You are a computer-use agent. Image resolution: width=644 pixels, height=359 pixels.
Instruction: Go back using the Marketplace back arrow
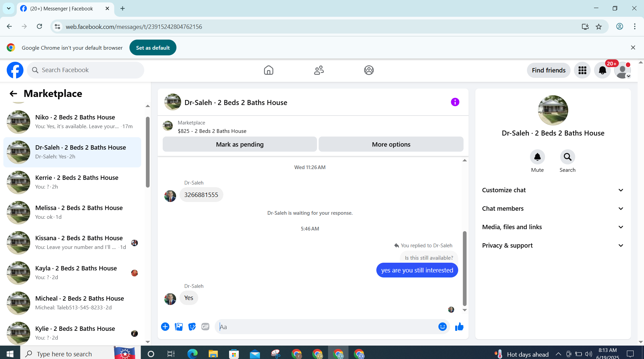(x=13, y=94)
